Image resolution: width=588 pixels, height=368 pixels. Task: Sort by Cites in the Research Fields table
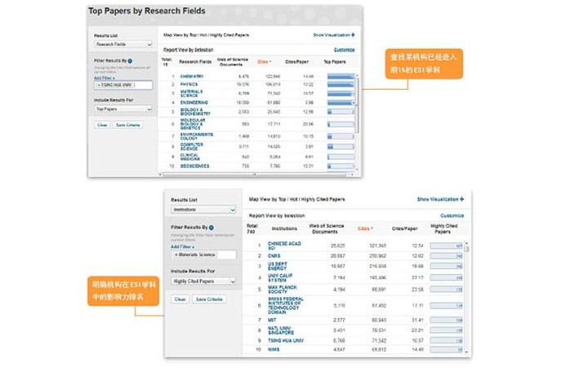[264, 61]
